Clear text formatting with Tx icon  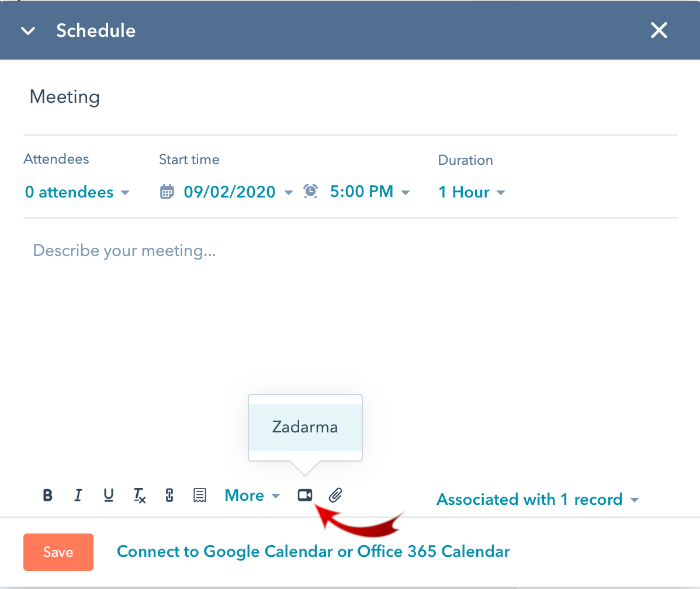tap(139, 496)
